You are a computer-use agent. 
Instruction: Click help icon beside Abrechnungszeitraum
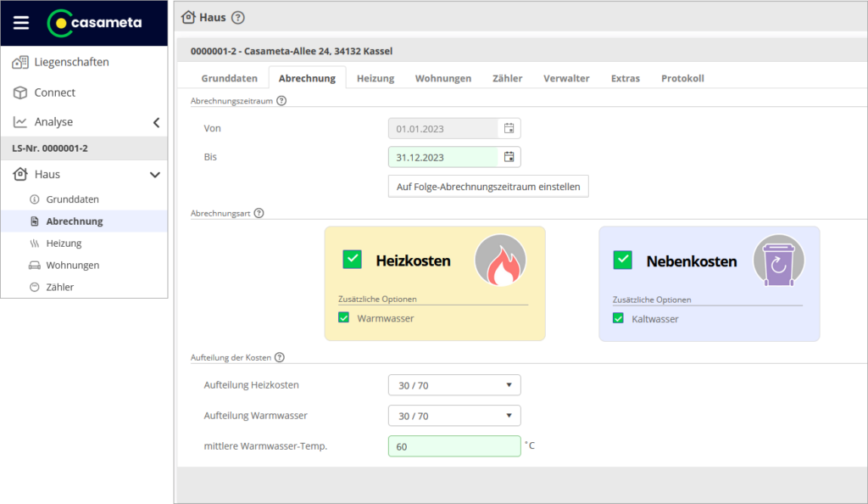coord(281,100)
